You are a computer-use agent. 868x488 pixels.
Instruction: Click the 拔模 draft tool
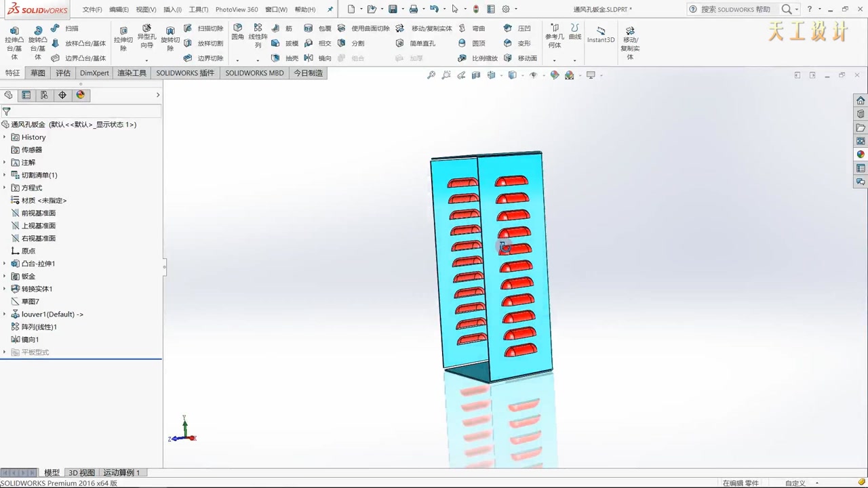(x=285, y=43)
